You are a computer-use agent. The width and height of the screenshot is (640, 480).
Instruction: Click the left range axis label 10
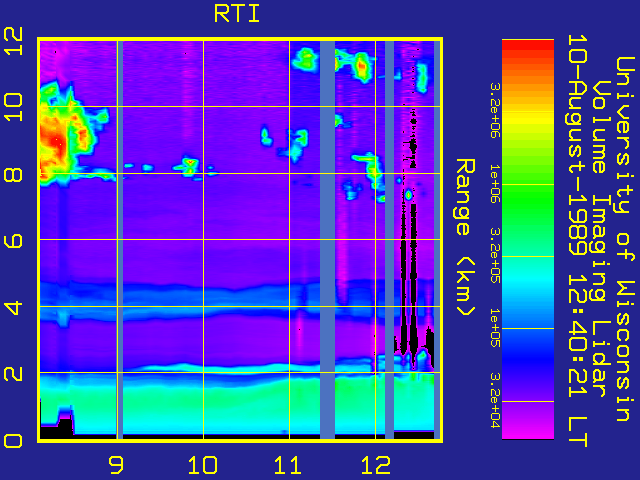[13, 107]
